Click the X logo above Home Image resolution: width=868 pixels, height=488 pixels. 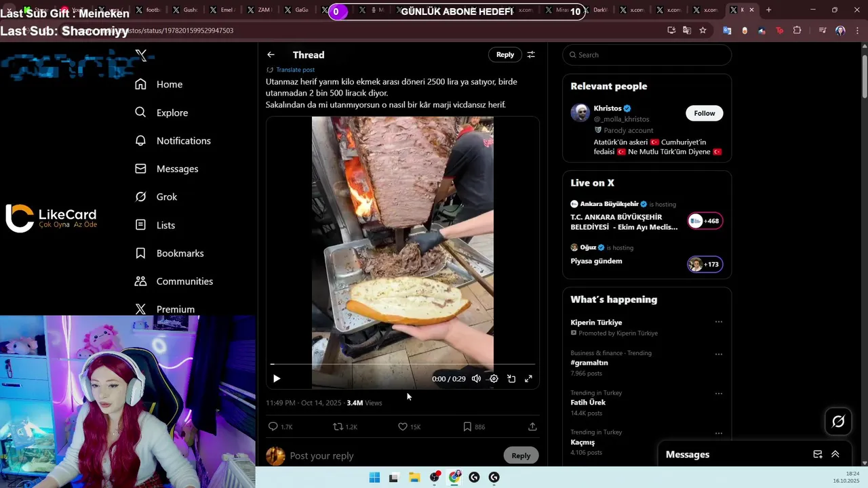pos(141,56)
